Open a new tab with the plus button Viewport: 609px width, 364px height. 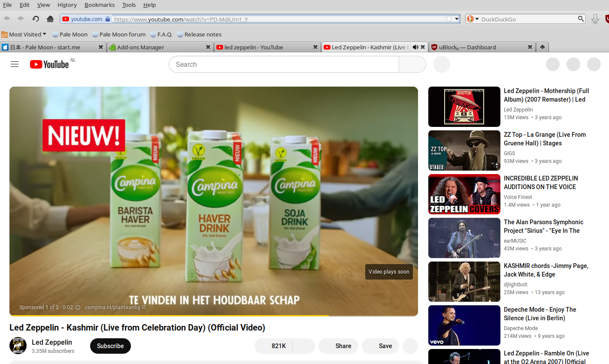point(542,47)
